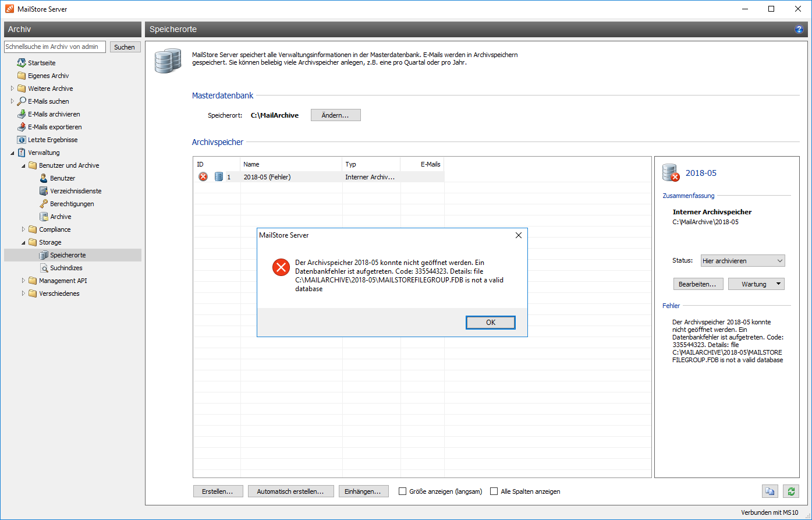The width and height of the screenshot is (812, 520).
Task: Click the red error icon in row 1
Action: click(x=203, y=177)
